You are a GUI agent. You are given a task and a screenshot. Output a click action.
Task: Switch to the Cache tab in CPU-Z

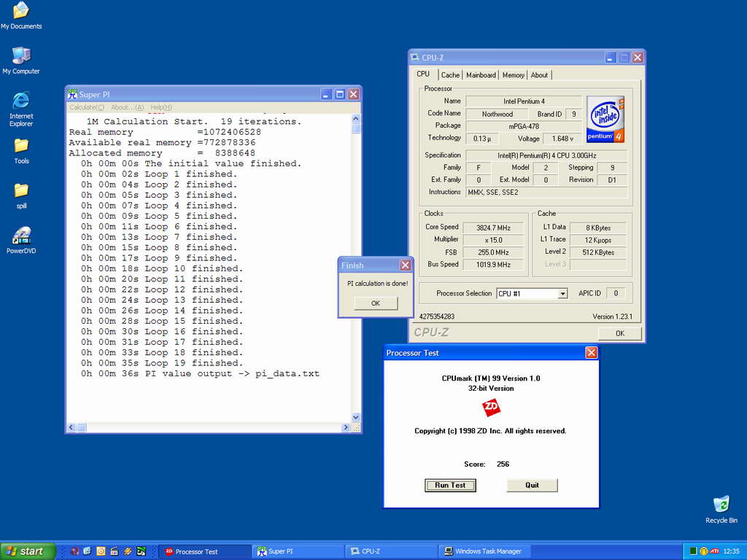tap(450, 75)
